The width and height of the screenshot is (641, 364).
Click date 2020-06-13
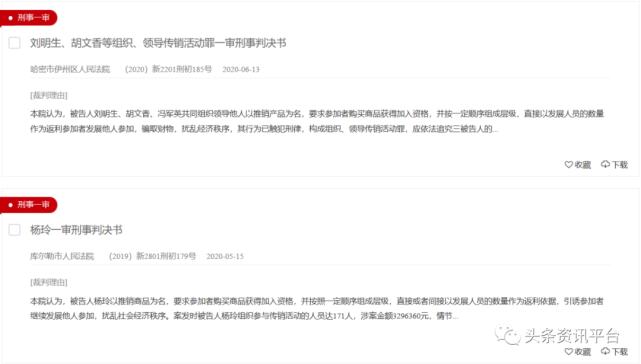(x=241, y=70)
